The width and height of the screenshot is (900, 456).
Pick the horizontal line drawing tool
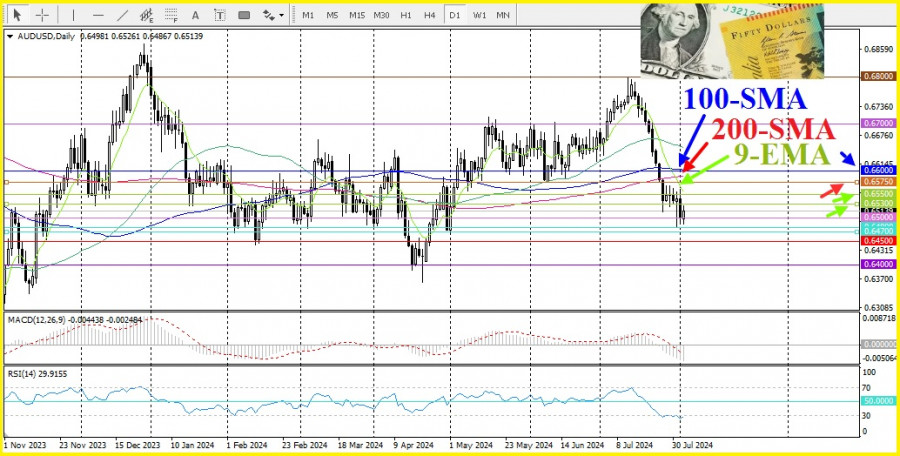tap(98, 15)
